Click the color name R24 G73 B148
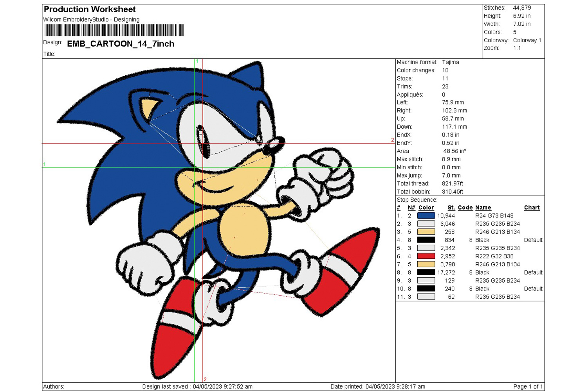Image resolution: width=588 pixels, height=391 pixels. (x=494, y=215)
